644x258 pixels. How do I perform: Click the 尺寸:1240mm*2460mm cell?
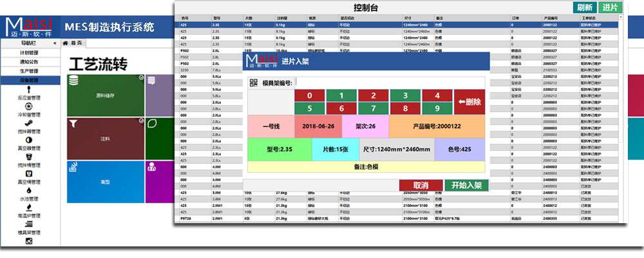coord(397,150)
